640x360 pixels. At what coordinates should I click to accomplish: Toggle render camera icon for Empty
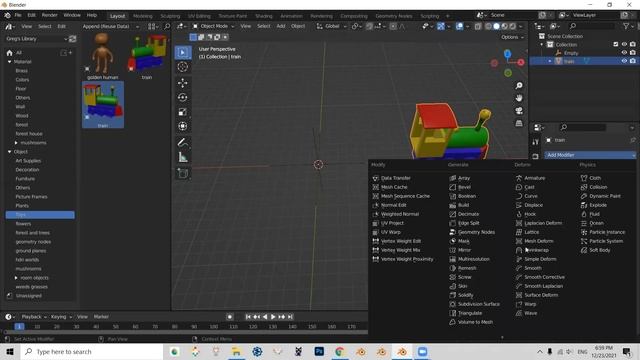point(633,53)
